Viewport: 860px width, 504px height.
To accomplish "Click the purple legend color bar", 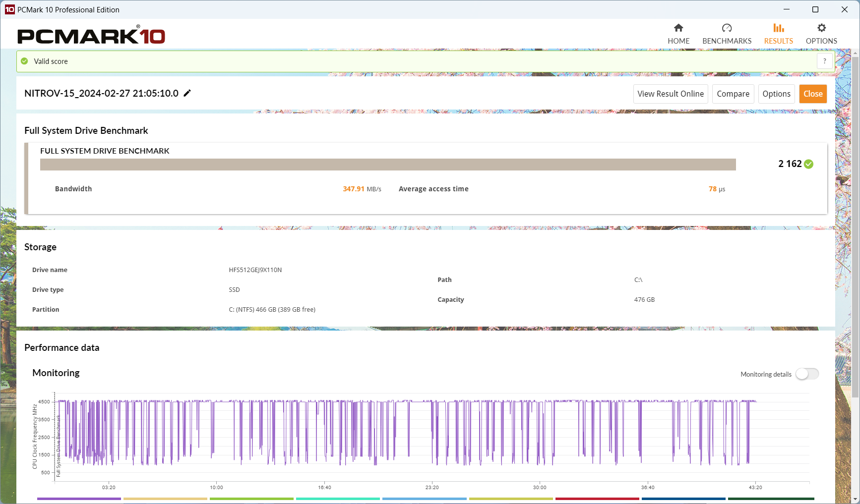I will 79,499.
